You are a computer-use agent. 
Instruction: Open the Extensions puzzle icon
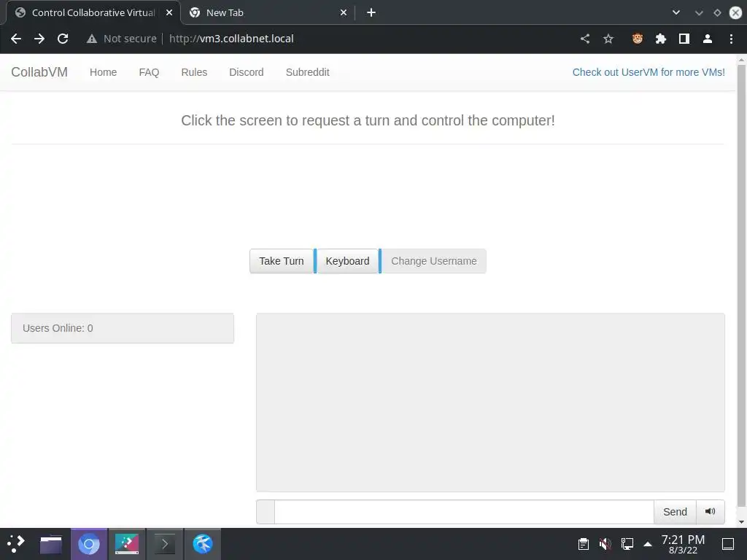[661, 39]
